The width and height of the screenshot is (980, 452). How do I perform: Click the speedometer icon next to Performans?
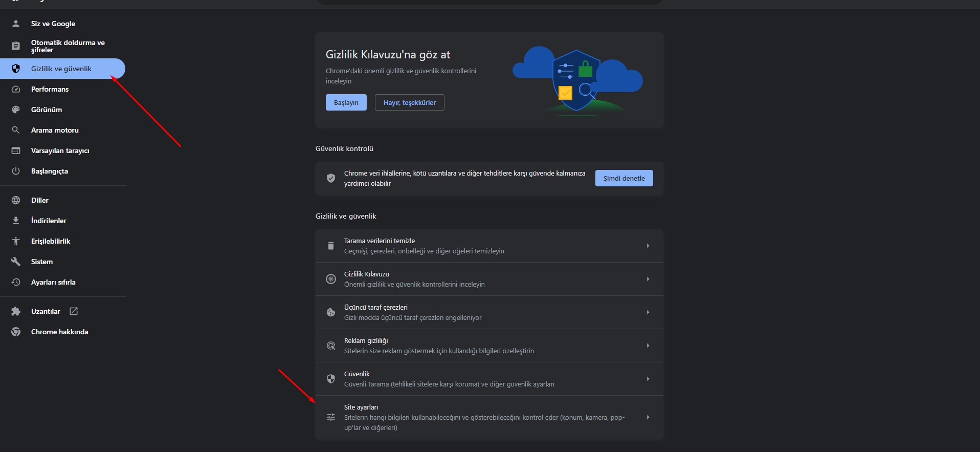(x=16, y=89)
